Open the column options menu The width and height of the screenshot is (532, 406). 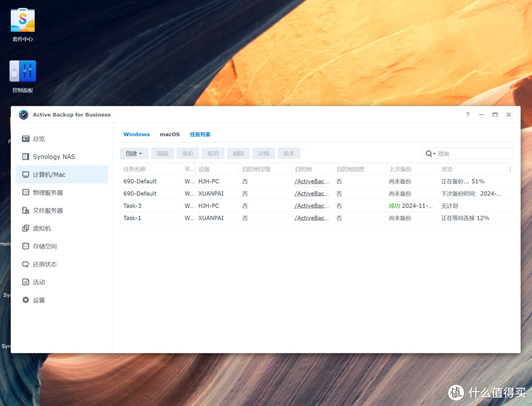point(510,169)
